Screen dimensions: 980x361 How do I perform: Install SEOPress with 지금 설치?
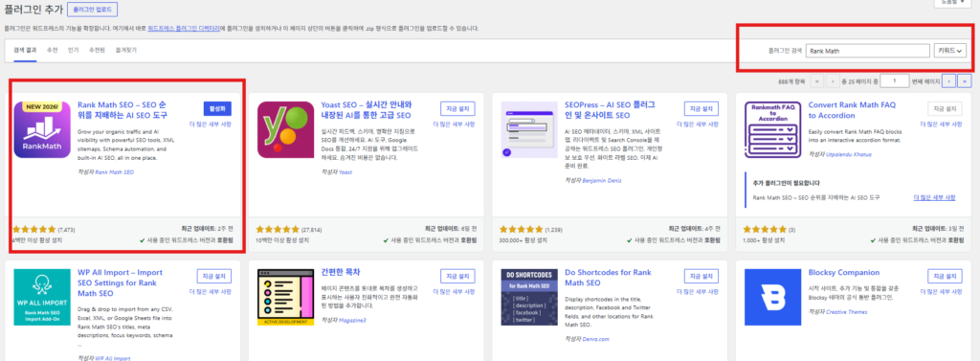pyautogui.click(x=702, y=108)
